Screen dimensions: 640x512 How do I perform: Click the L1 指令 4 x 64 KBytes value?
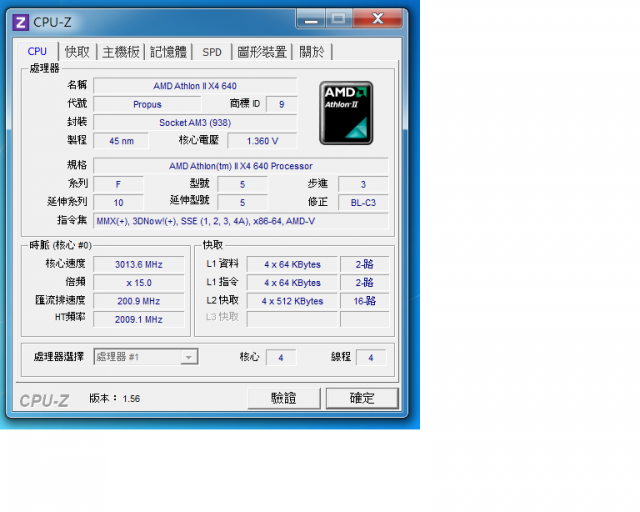[x=292, y=283]
